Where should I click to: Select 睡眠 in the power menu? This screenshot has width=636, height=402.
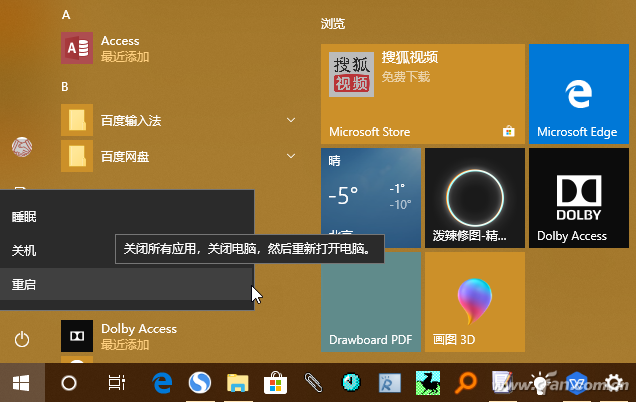tap(127, 217)
